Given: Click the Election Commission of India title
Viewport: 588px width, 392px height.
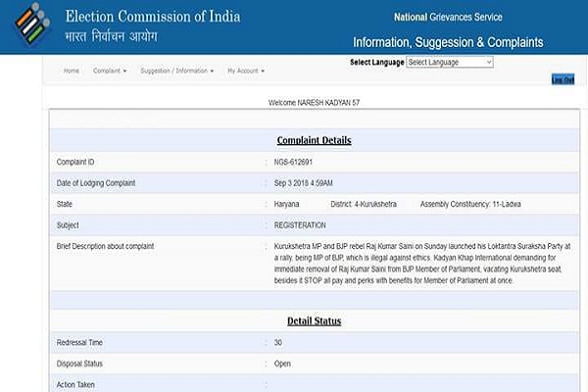Looking at the screenshot, I should [153, 17].
